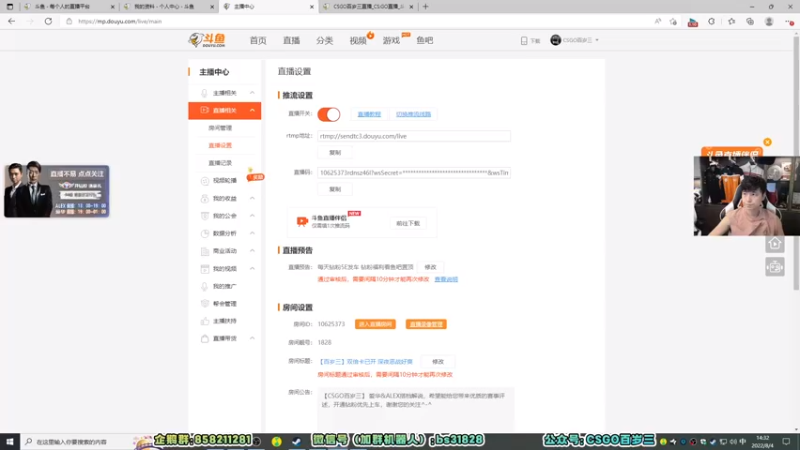This screenshot has height=450, width=800.
Task: Click 修改 next to 直播预告
Action: [x=430, y=267]
